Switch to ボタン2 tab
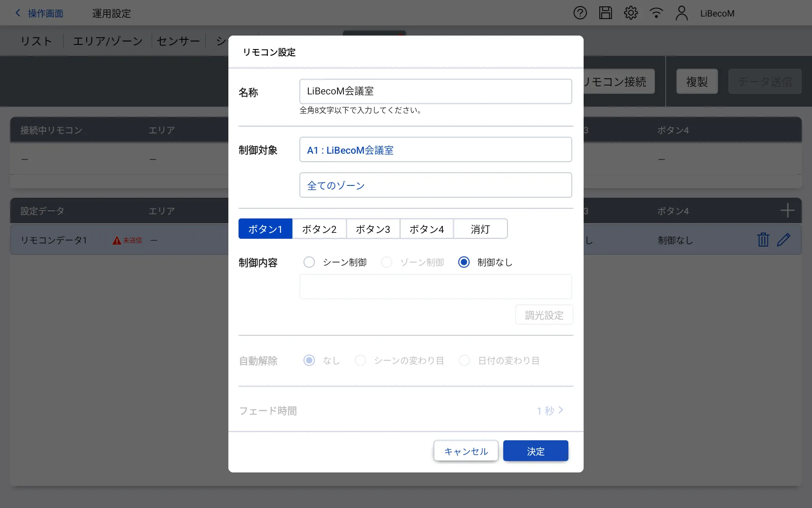 point(319,229)
